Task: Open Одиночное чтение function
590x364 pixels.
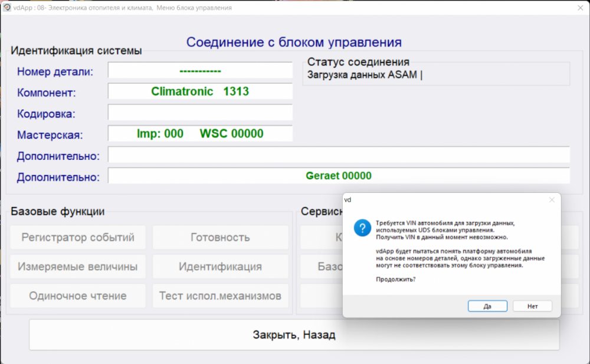Action: (78, 296)
